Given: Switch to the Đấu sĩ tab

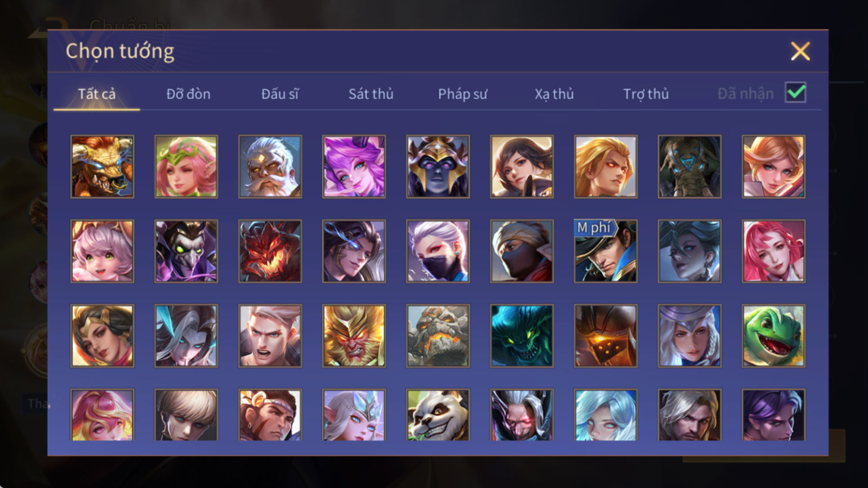Looking at the screenshot, I should [280, 94].
